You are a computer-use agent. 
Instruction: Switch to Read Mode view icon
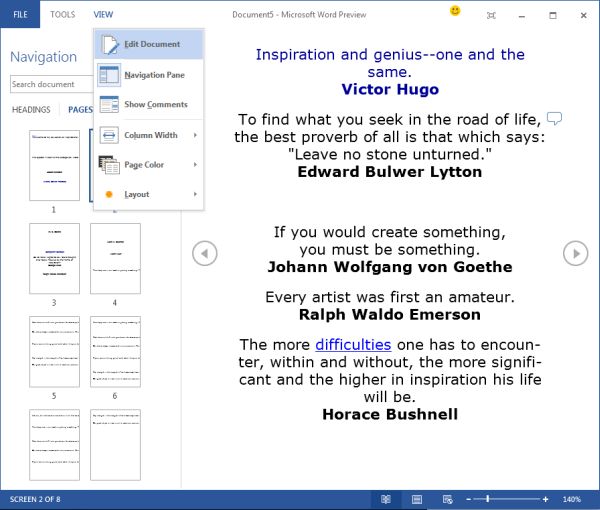386,499
